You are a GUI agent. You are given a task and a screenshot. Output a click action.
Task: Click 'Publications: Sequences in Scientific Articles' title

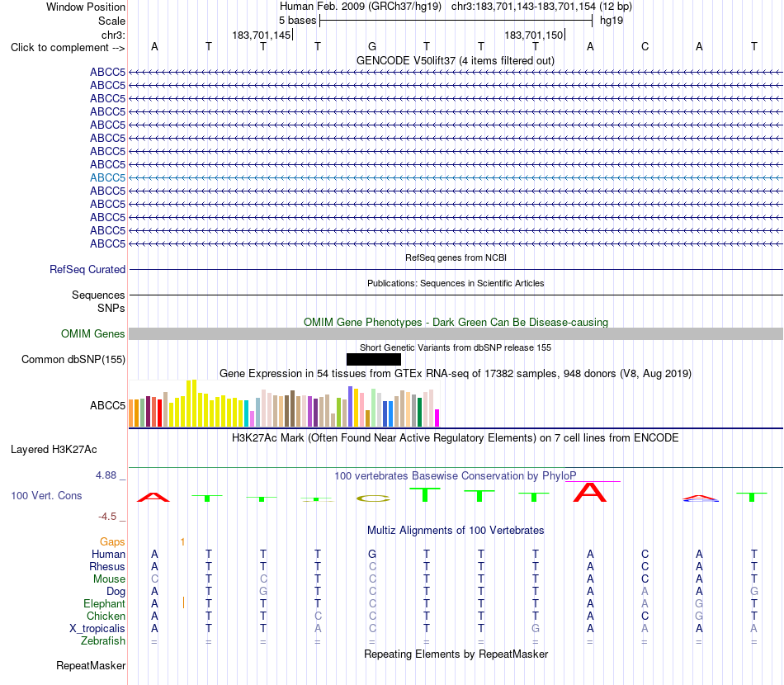[x=456, y=283]
